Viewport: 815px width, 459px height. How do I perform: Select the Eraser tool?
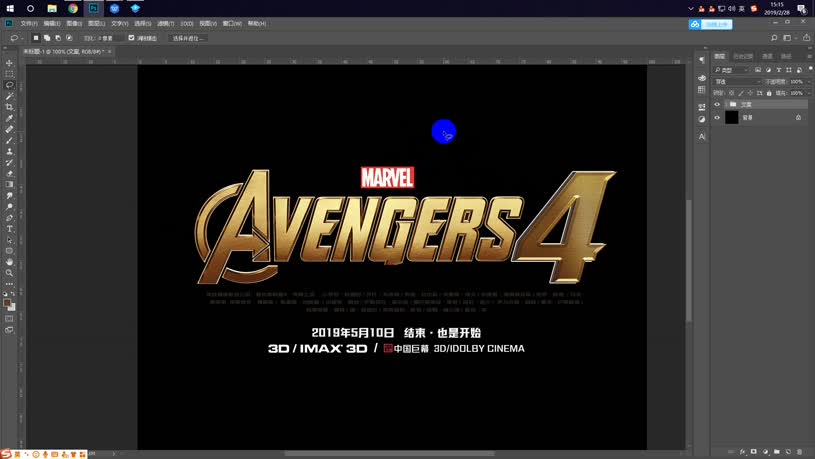click(9, 174)
